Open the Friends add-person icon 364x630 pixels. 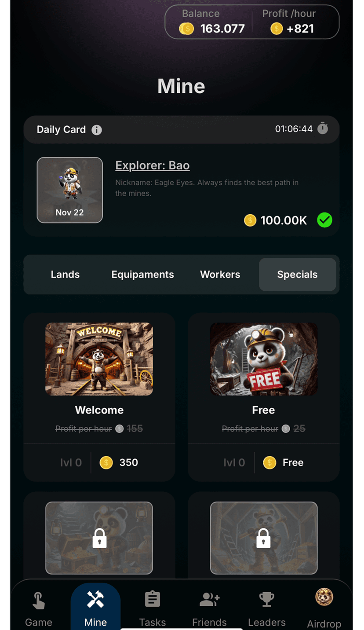(x=209, y=599)
